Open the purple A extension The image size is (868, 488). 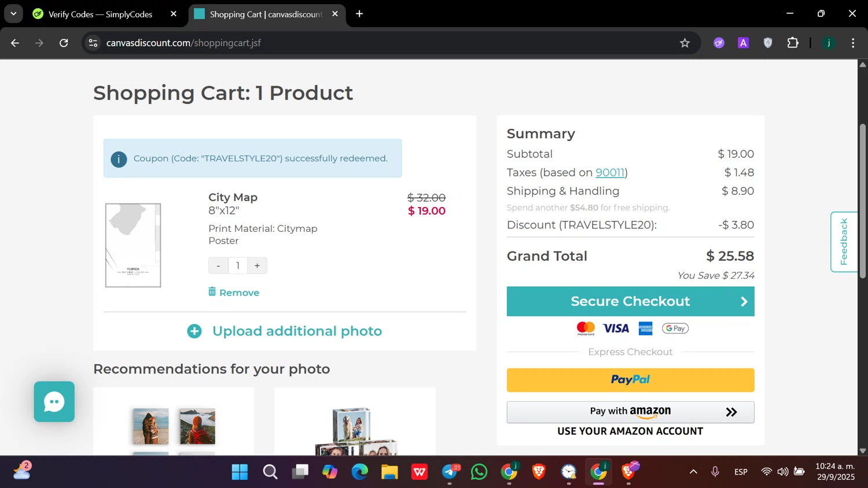[744, 43]
